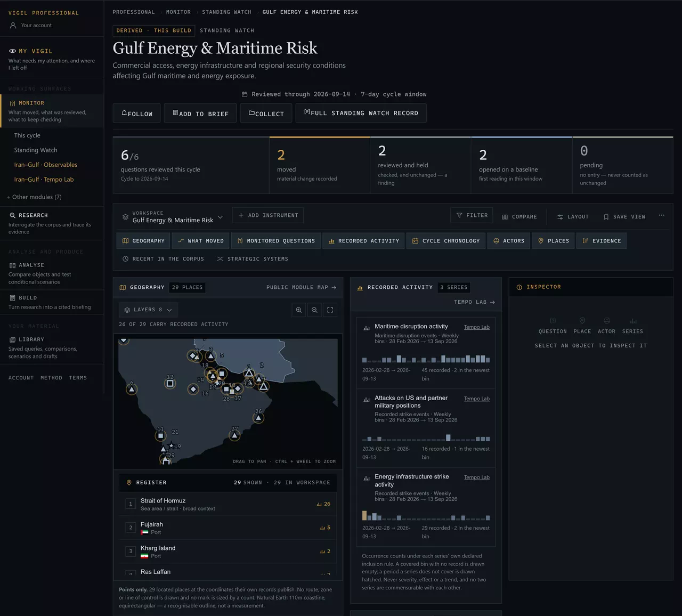Click Fujairah activity count 5
The height and width of the screenshot is (616, 682).
pos(325,528)
